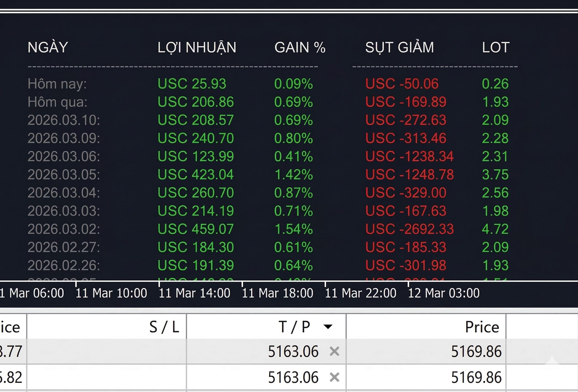Select the 2026.02.26 date row
578x392 pixels.
[x=64, y=265]
